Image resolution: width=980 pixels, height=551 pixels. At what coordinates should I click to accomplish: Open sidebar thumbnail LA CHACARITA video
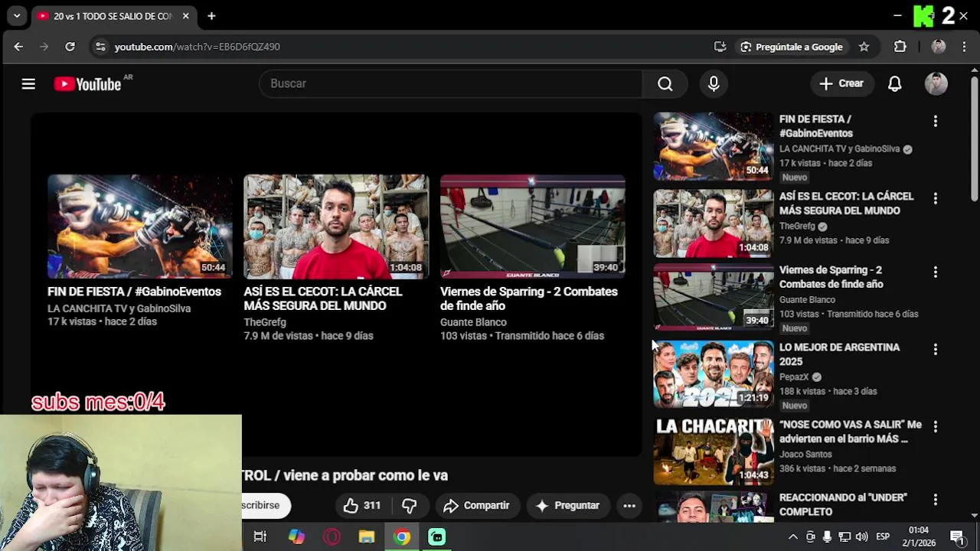point(714,452)
